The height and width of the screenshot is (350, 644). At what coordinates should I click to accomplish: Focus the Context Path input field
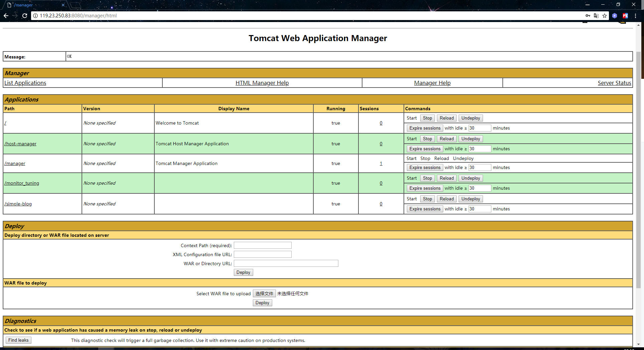263,245
